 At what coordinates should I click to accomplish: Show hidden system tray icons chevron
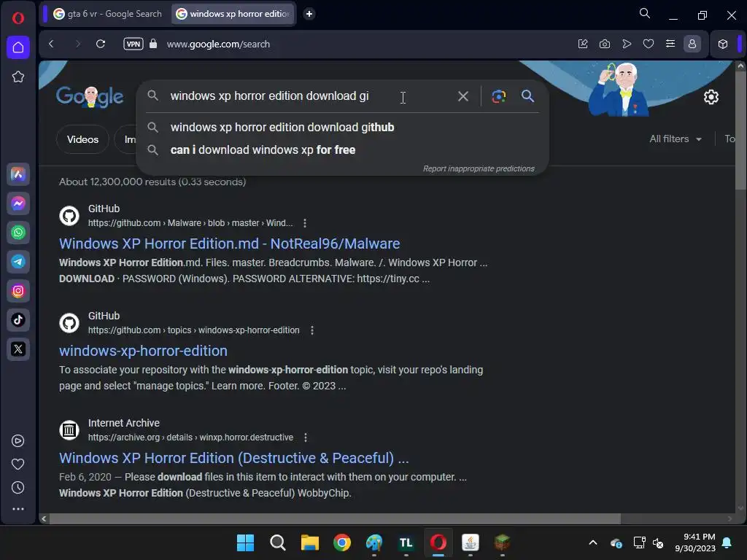[x=593, y=542]
